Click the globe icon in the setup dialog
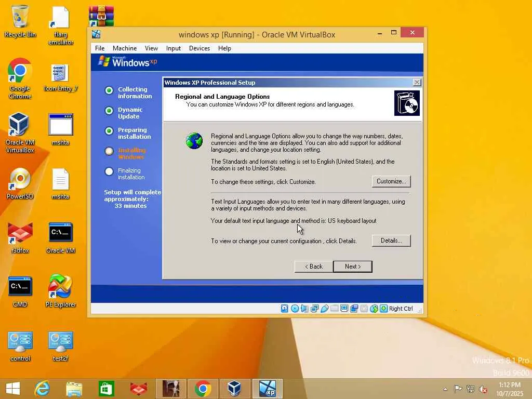 coord(194,141)
